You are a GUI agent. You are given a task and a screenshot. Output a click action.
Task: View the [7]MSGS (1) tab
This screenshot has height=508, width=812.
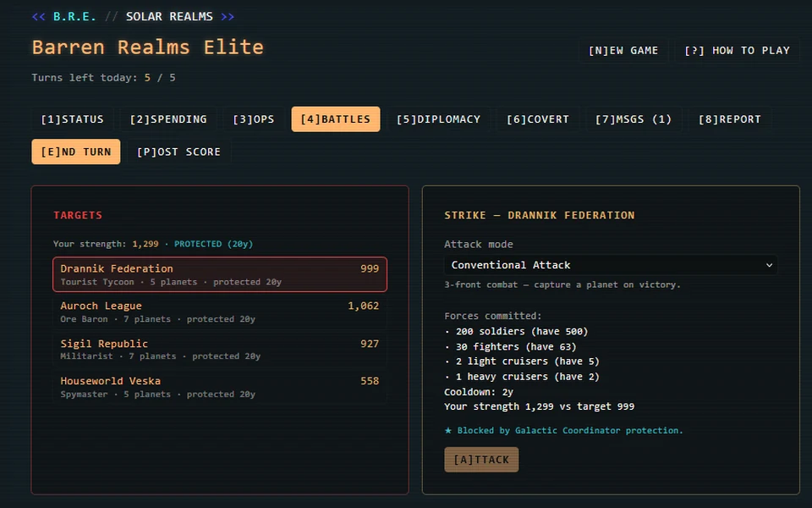[634, 119]
